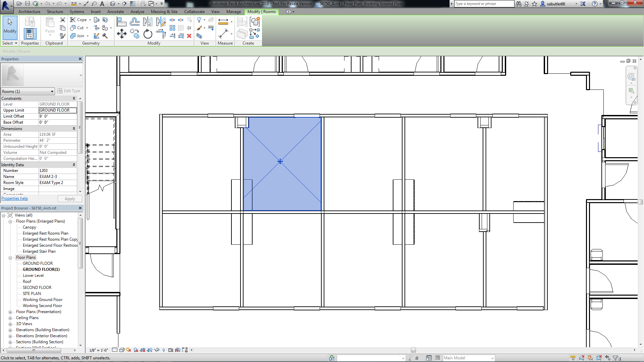Click the room Number field 1203

58,171
